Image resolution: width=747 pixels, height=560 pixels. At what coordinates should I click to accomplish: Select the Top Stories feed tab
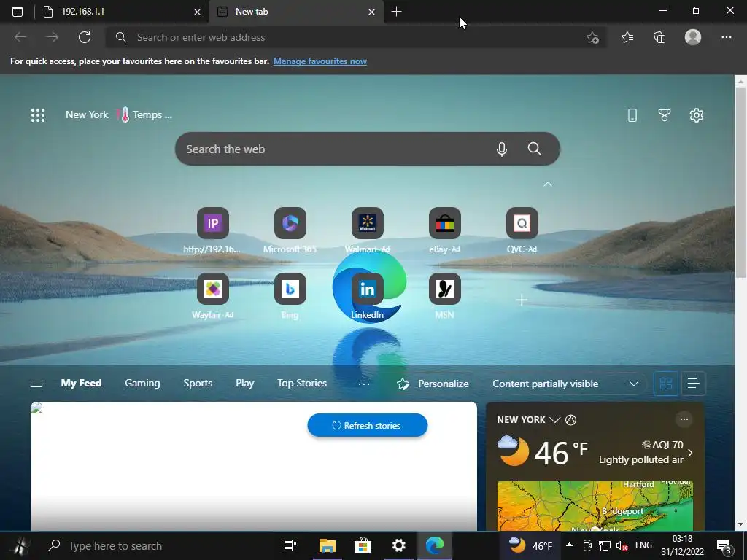click(301, 383)
